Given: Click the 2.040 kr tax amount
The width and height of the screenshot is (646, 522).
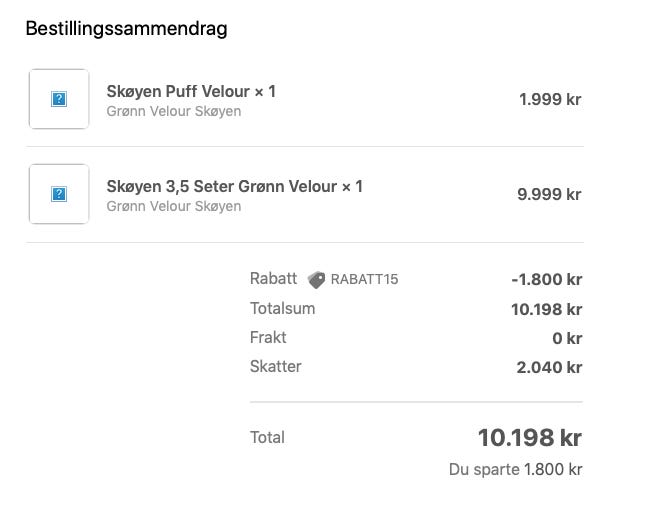Looking at the screenshot, I should pos(548,367).
